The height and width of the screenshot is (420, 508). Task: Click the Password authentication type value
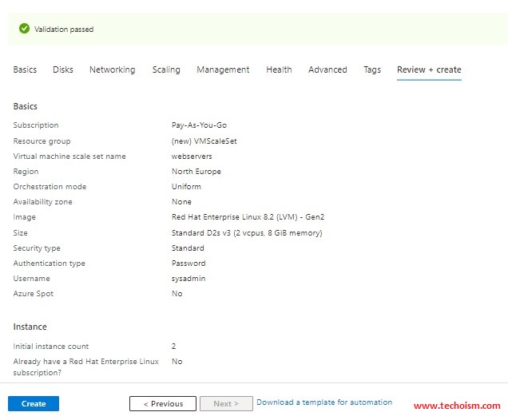tap(189, 263)
